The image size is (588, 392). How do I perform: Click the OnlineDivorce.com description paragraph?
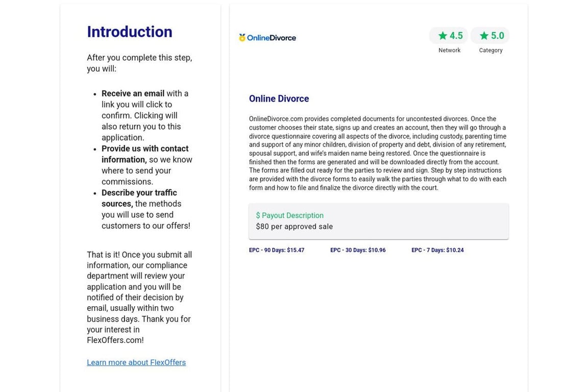click(x=378, y=154)
